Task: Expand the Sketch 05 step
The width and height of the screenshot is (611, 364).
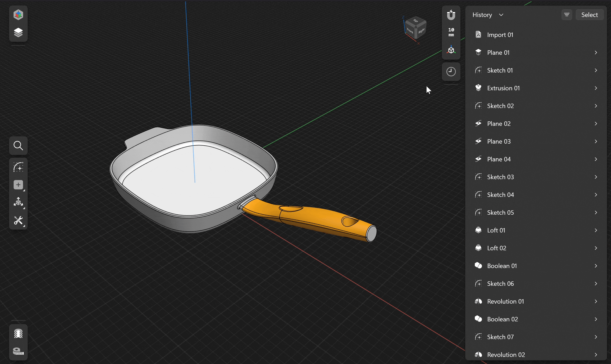Action: pyautogui.click(x=596, y=212)
